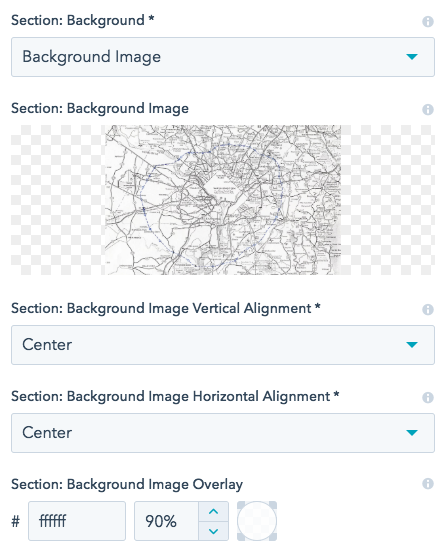Click the transparent checkerboard area left of map
Viewport: 447px width, 554px height.
pyautogui.click(x=58, y=200)
